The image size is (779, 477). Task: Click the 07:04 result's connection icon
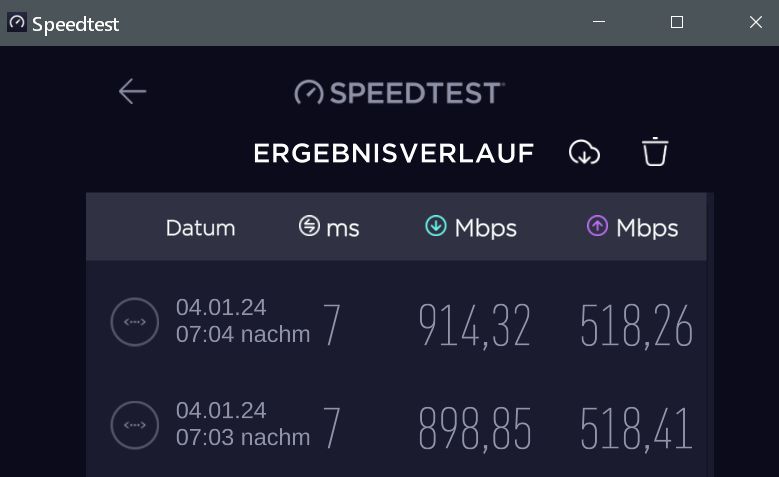(134, 322)
